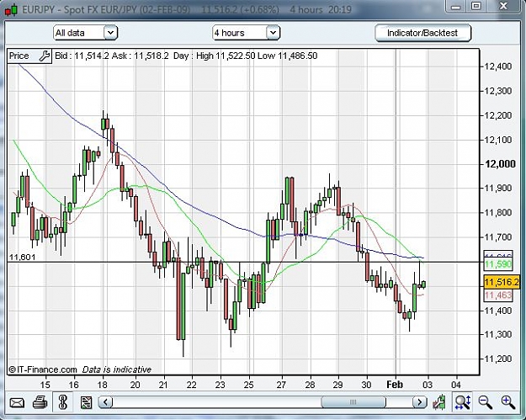526x420 pixels.
Task: Click the zoom in magnifier icon
Action: [507, 401]
